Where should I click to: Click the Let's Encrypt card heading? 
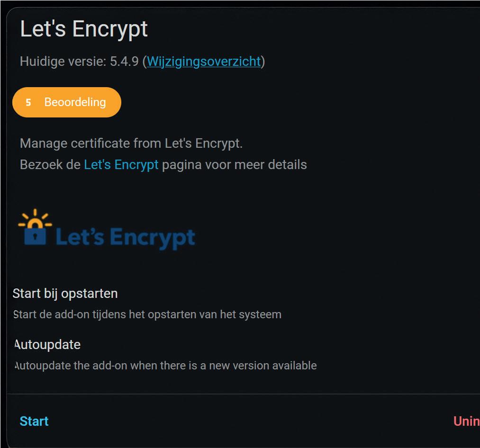tap(84, 29)
